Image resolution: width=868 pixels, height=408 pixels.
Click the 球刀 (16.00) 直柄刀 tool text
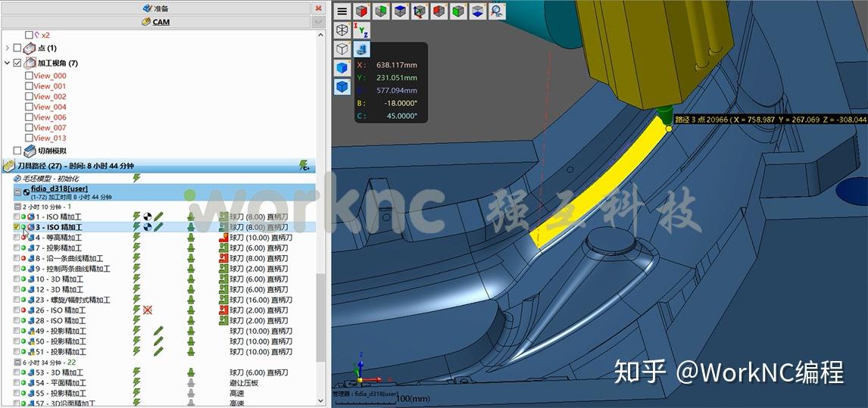tap(259, 300)
